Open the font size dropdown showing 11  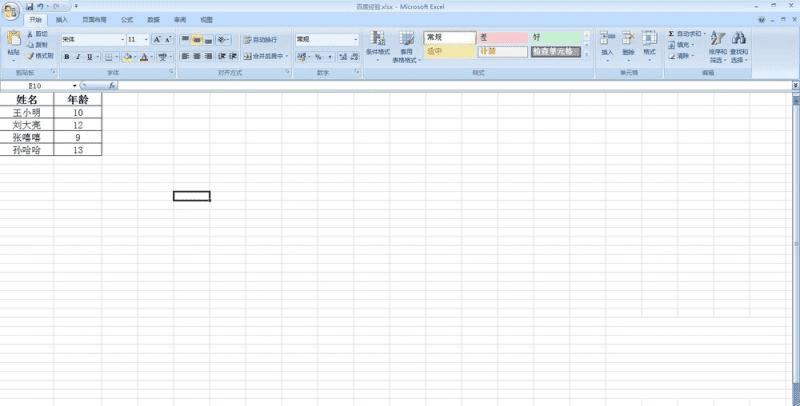tap(146, 39)
